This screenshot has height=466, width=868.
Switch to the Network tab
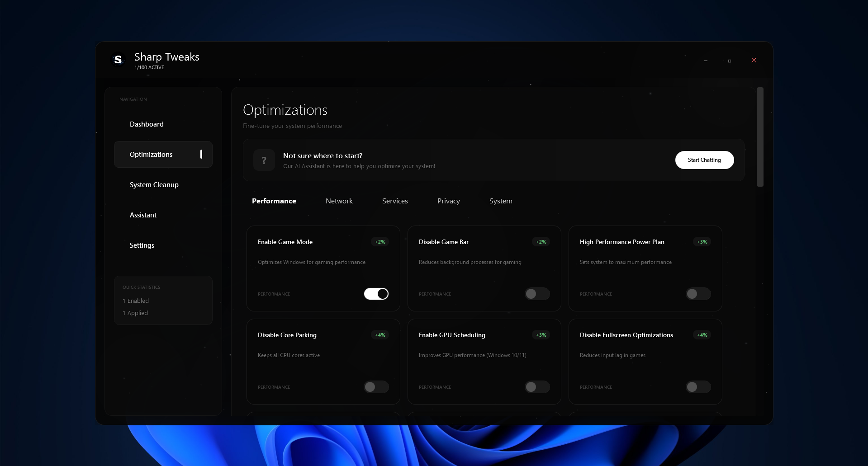[x=339, y=201]
